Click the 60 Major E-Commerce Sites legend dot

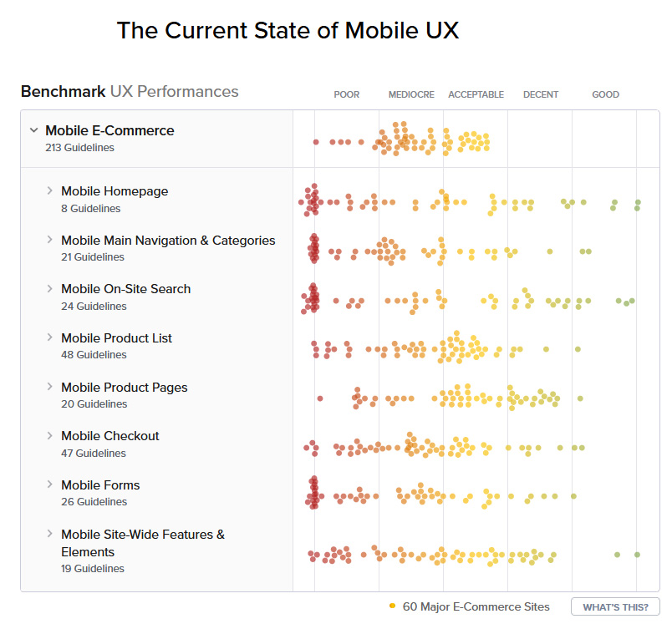pyautogui.click(x=392, y=606)
